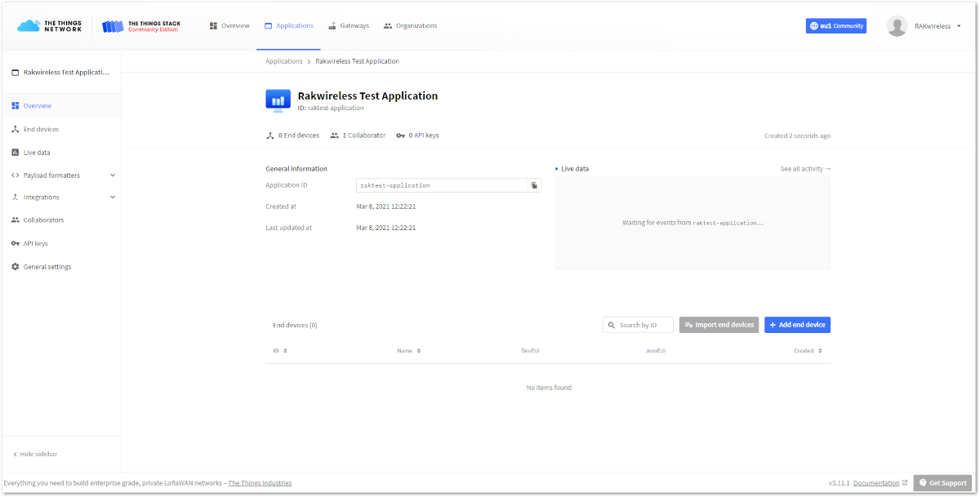Click the Applications window icon in top bar
980x497 pixels.
[x=269, y=26]
